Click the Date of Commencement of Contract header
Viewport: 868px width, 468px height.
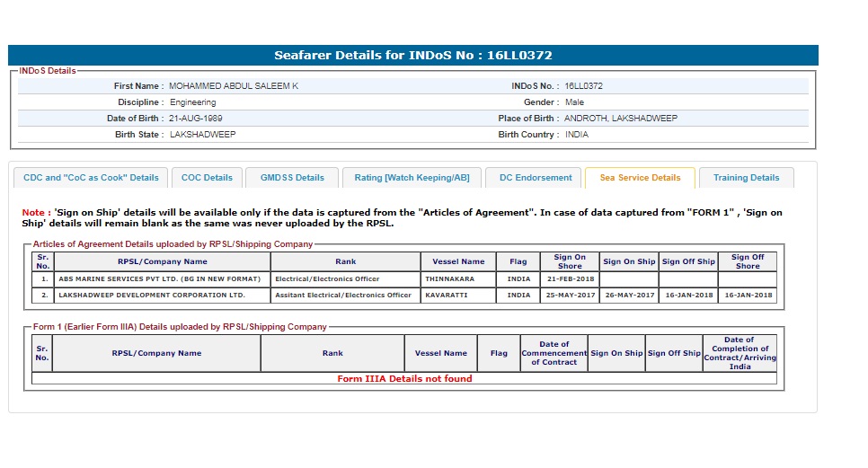[554, 353]
